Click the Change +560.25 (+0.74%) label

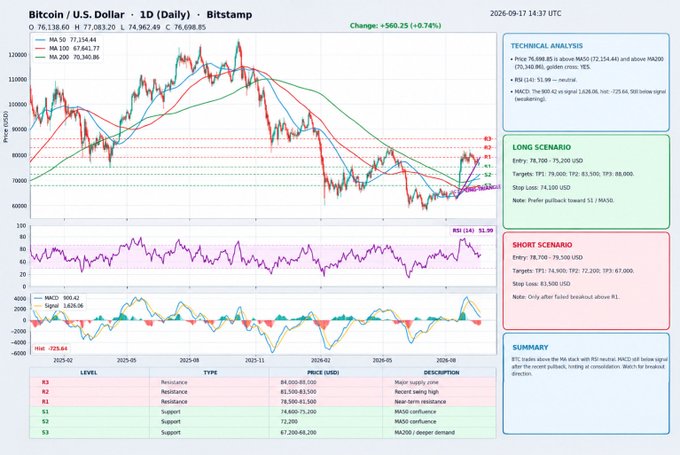(395, 26)
